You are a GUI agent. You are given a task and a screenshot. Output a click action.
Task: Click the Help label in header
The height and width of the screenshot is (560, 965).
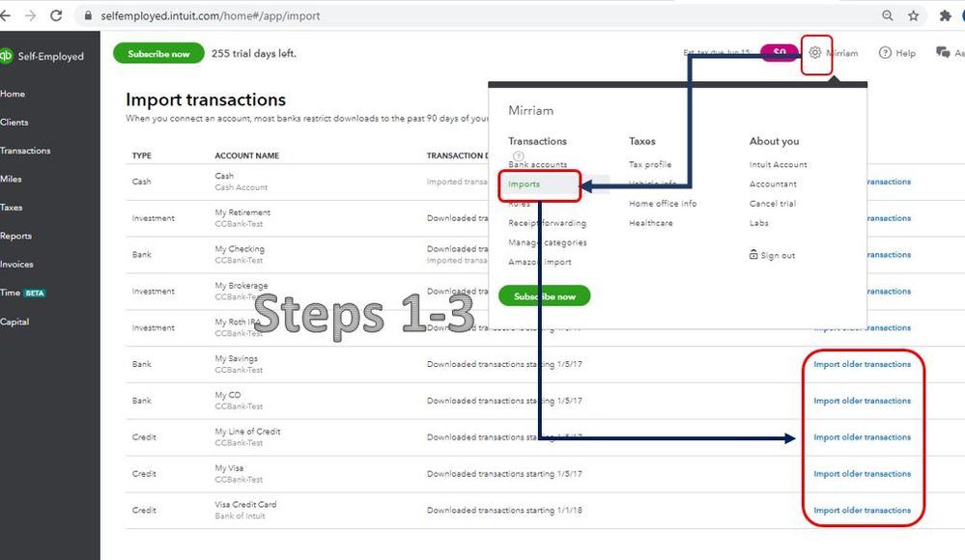click(x=905, y=53)
